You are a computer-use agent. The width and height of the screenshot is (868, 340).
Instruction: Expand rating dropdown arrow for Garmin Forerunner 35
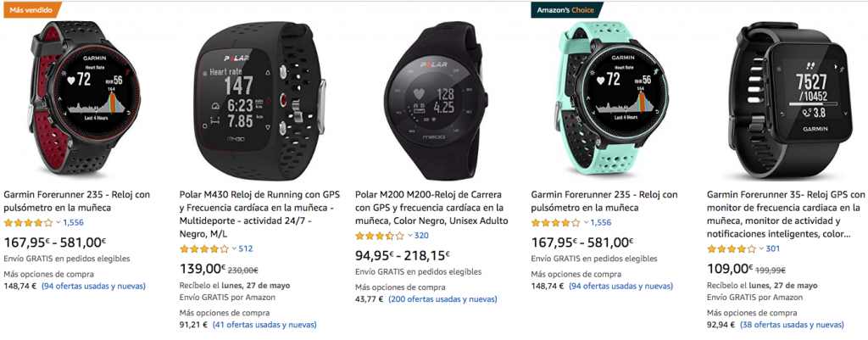(759, 249)
